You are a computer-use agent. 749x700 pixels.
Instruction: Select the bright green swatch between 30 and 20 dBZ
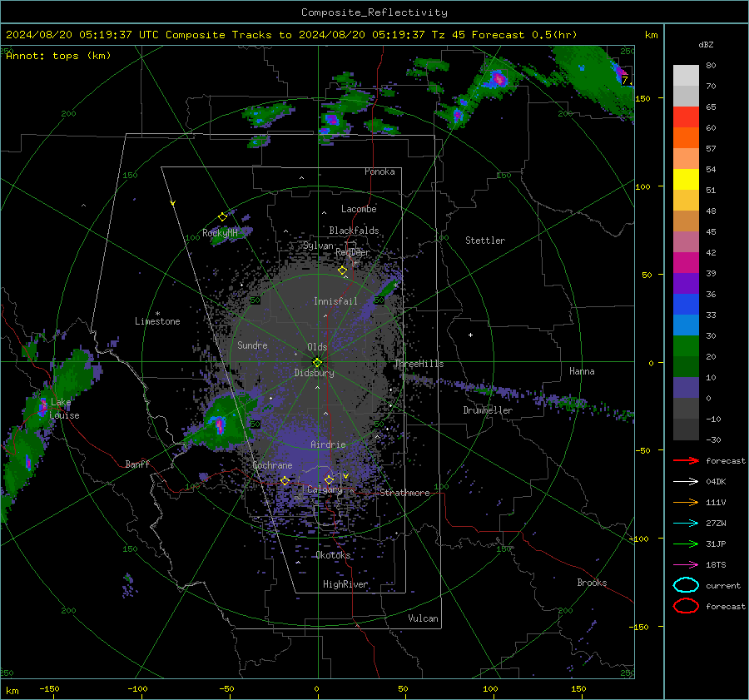686,346
